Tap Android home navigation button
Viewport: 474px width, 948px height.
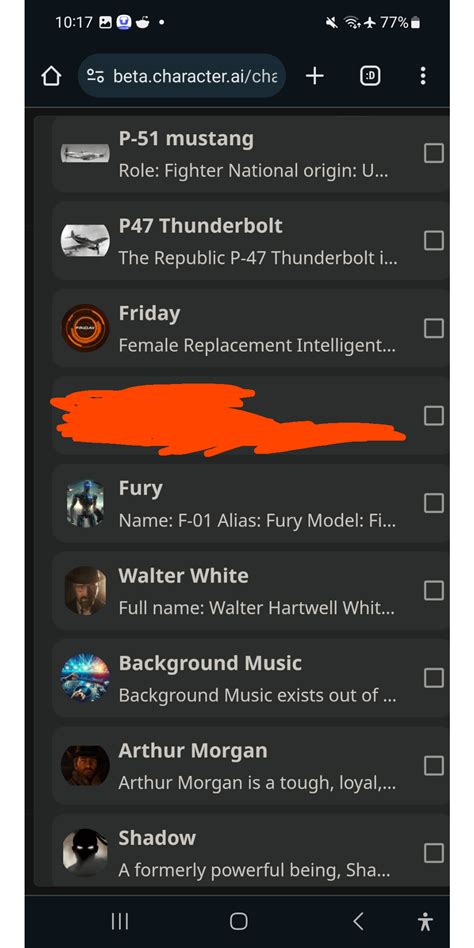pos(238,921)
